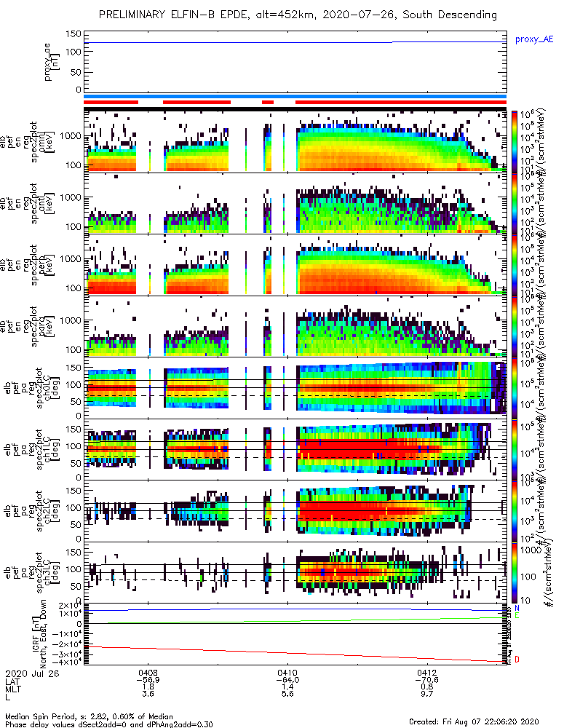Click the ch0LC pitch-angle panel color bar
This screenshot has width=564, height=728.
[x=514, y=388]
